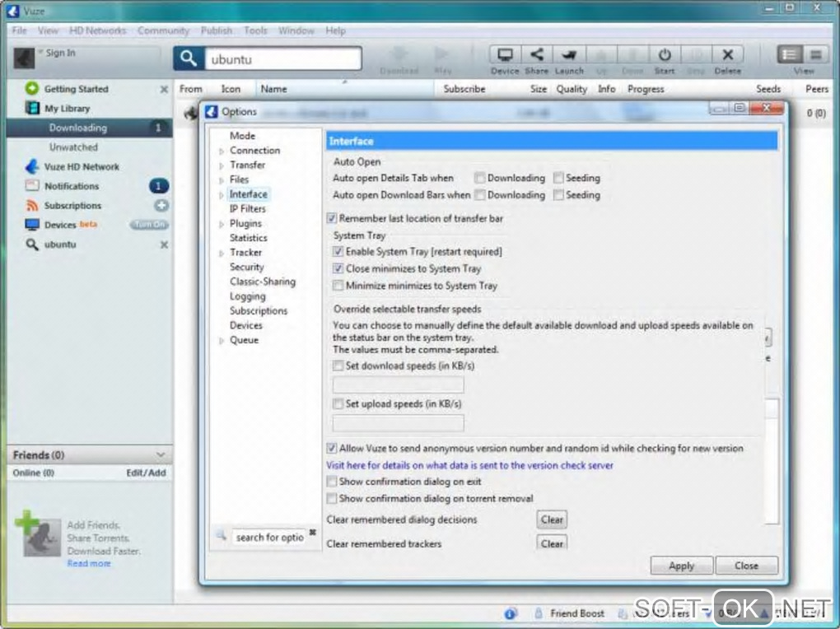Close the Getting Started sidebar entry

click(x=164, y=89)
